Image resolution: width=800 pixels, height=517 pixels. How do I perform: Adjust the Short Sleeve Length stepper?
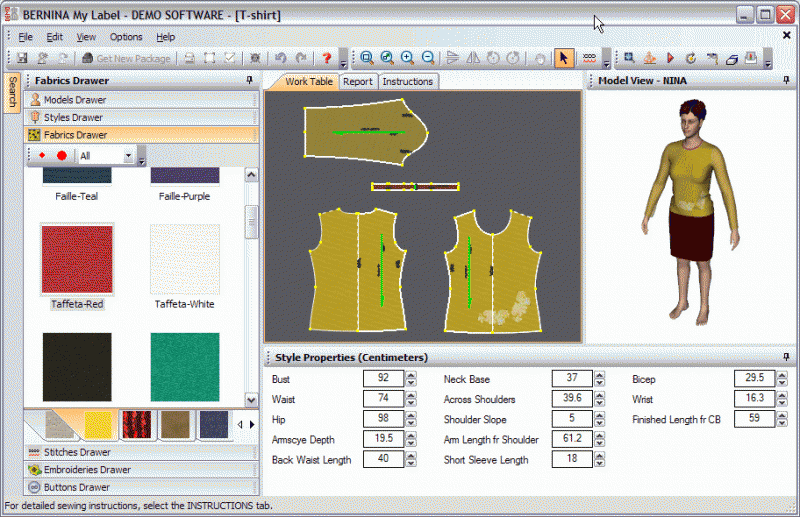[599, 459]
